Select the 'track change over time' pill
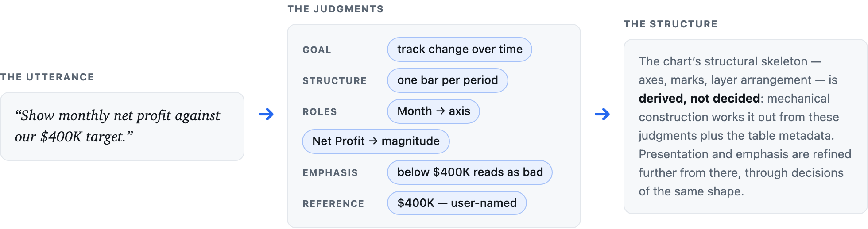Viewport: 868px width, 229px height. pos(460,50)
